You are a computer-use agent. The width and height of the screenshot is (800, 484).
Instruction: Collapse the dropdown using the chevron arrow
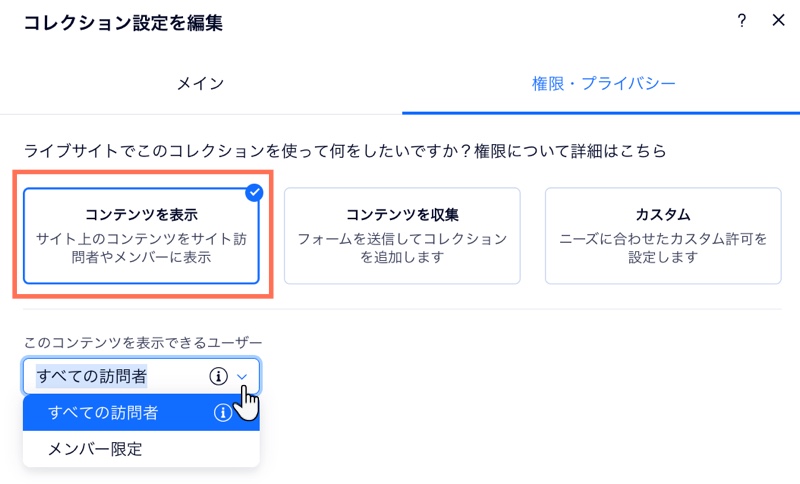click(x=242, y=377)
